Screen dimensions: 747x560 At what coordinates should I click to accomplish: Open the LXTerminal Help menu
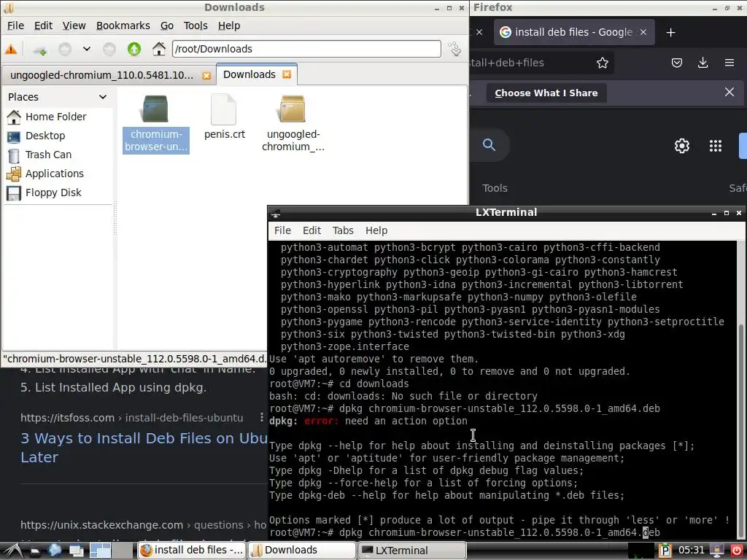tap(376, 230)
